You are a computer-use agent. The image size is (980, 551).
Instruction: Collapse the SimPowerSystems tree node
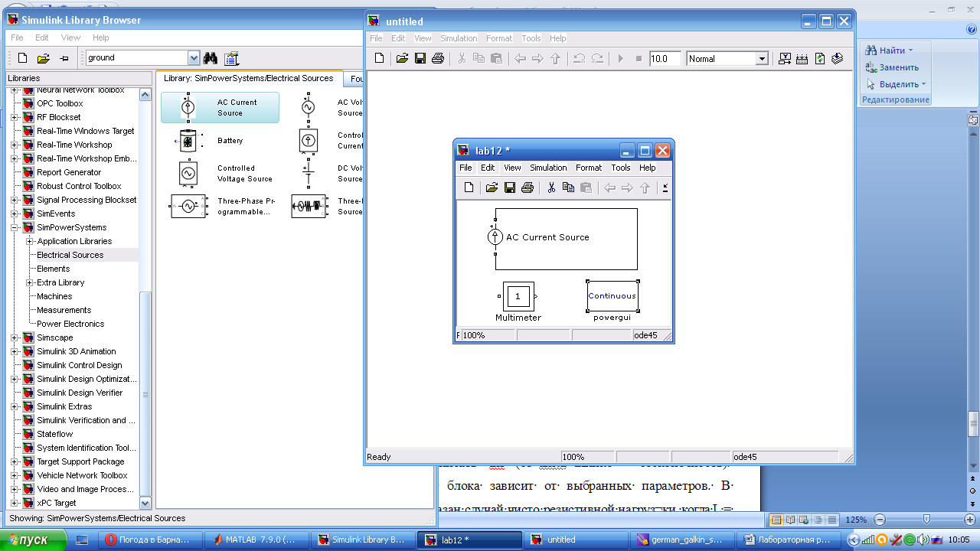15,227
